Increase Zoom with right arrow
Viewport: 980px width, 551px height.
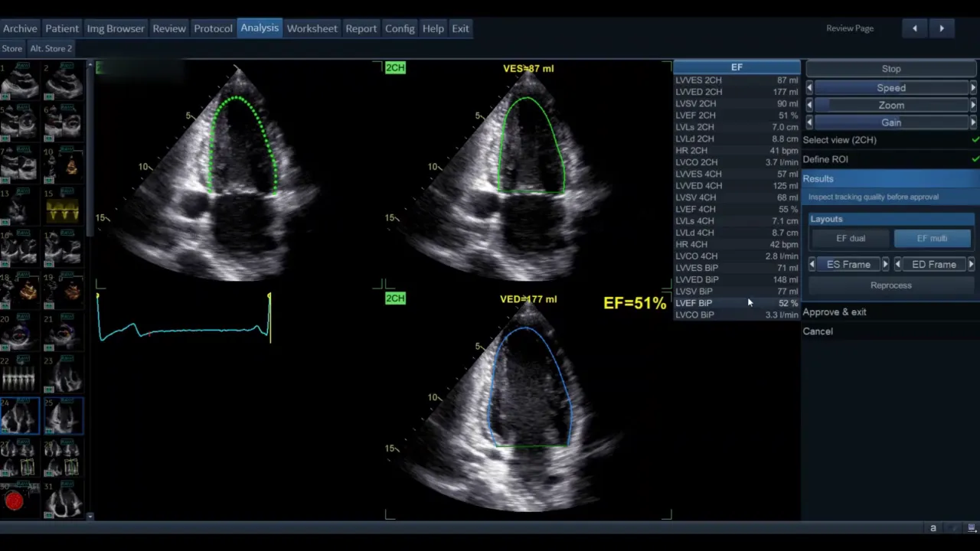(x=973, y=105)
